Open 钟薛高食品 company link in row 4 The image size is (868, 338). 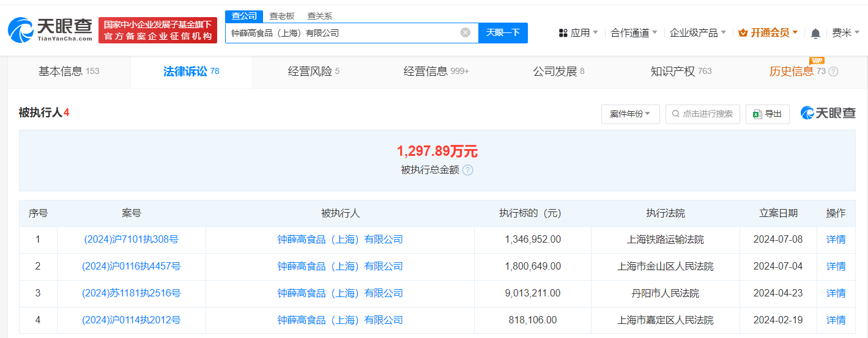click(x=340, y=320)
